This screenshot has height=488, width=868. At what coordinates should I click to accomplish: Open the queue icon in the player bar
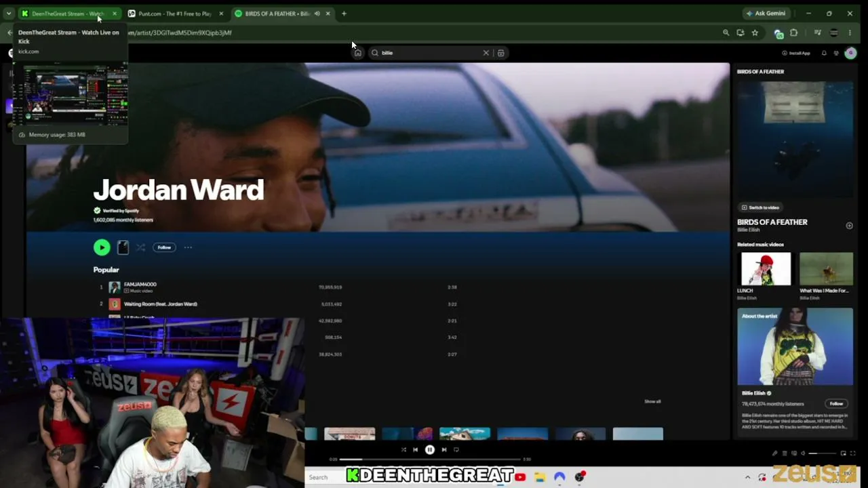pos(785,453)
